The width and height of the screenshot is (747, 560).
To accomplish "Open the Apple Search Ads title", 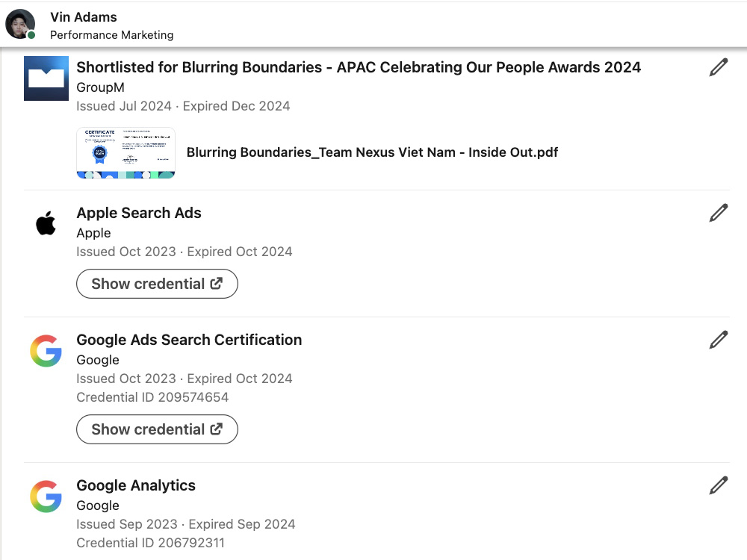I will click(x=139, y=213).
